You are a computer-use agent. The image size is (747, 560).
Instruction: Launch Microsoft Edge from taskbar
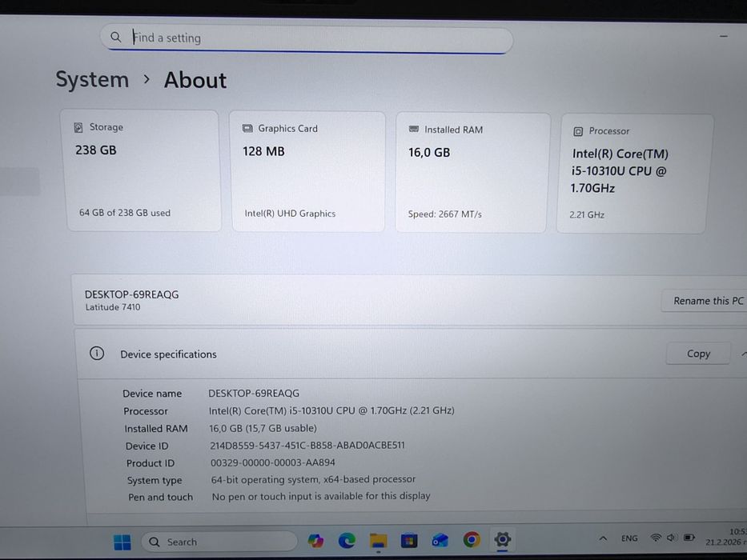[347, 541]
